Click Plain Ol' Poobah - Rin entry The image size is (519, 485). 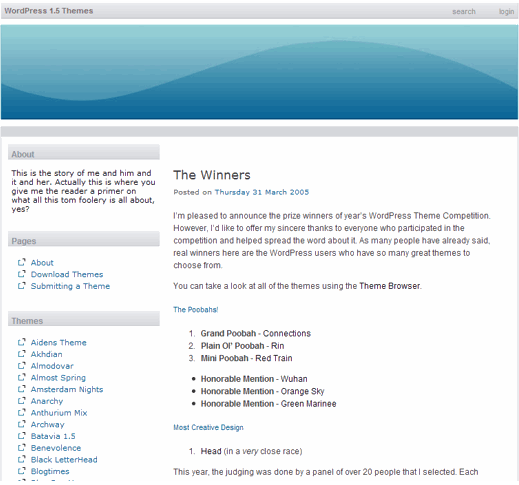[242, 346]
